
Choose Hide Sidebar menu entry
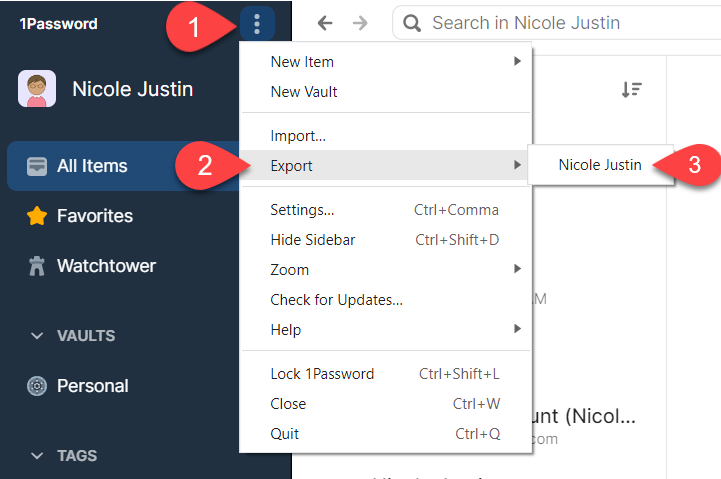386,240
